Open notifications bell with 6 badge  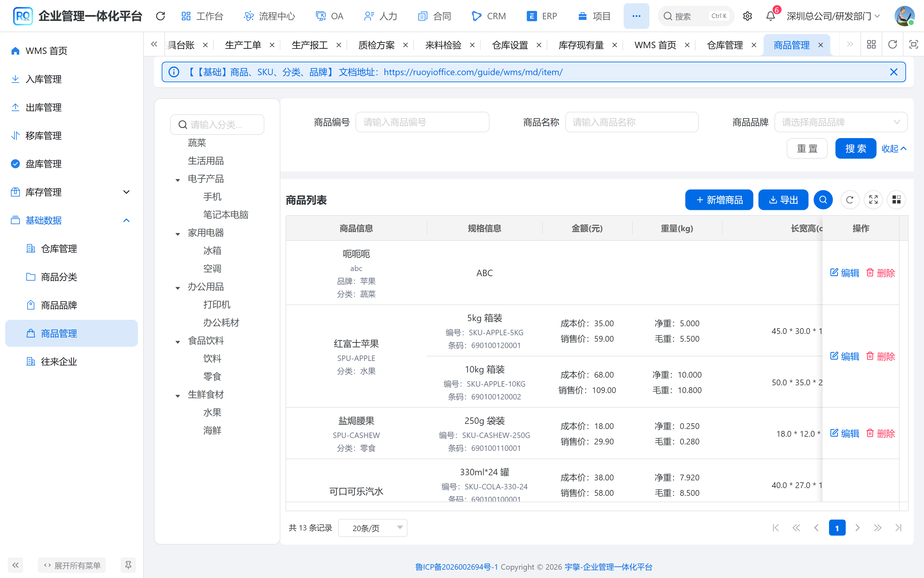point(771,16)
